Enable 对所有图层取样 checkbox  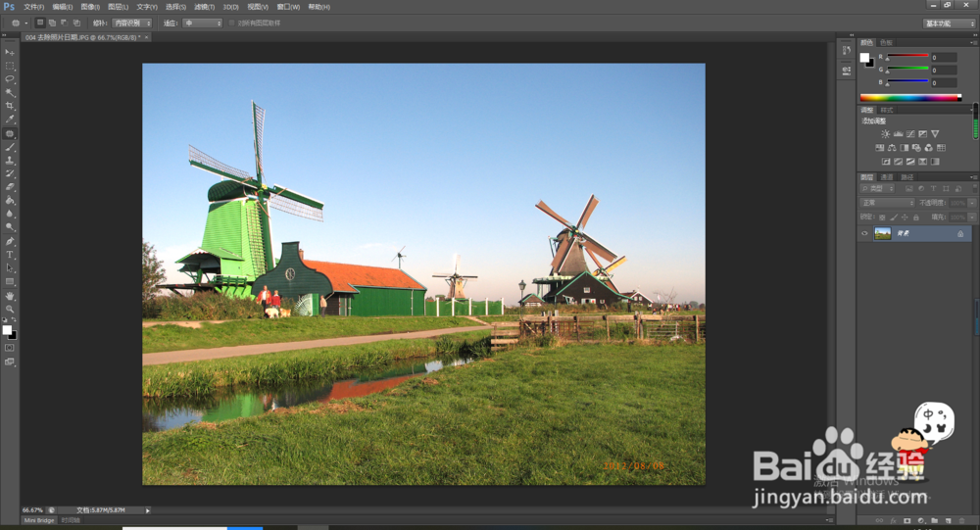point(232,24)
